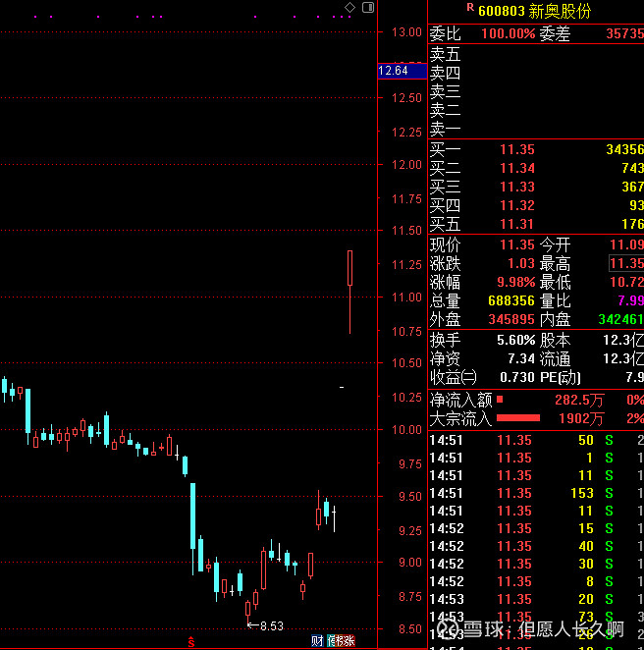
Task: Select 14:52 trade with volume 40
Action: coord(536,546)
